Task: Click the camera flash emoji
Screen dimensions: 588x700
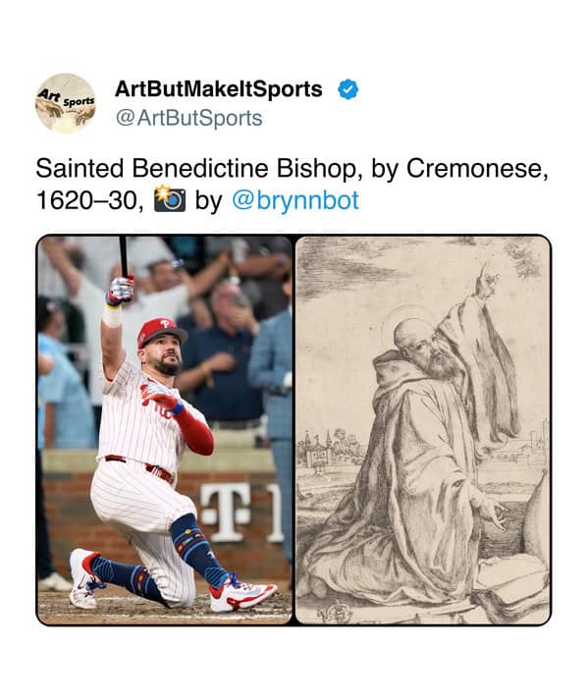Action: [x=169, y=199]
